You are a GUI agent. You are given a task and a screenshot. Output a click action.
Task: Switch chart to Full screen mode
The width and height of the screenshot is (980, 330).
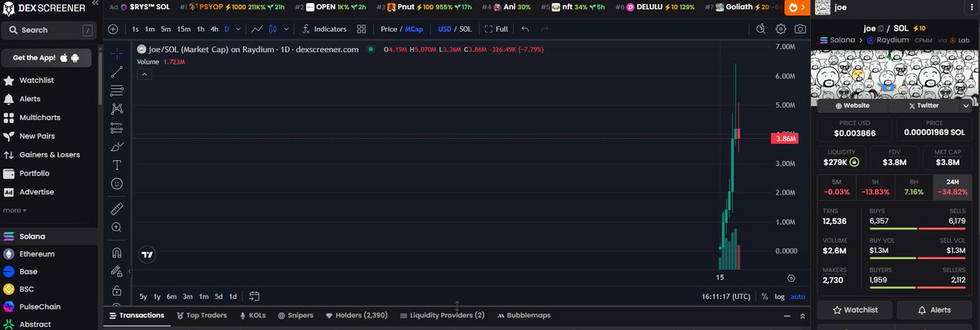point(497,29)
